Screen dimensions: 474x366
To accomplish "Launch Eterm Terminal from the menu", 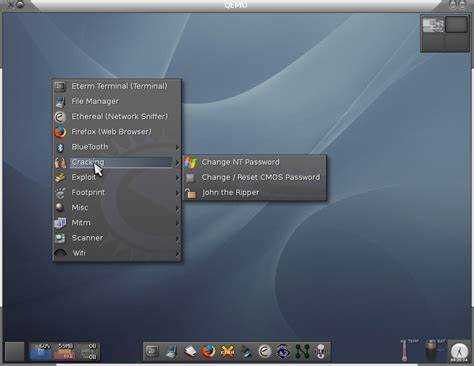I will tap(117, 86).
